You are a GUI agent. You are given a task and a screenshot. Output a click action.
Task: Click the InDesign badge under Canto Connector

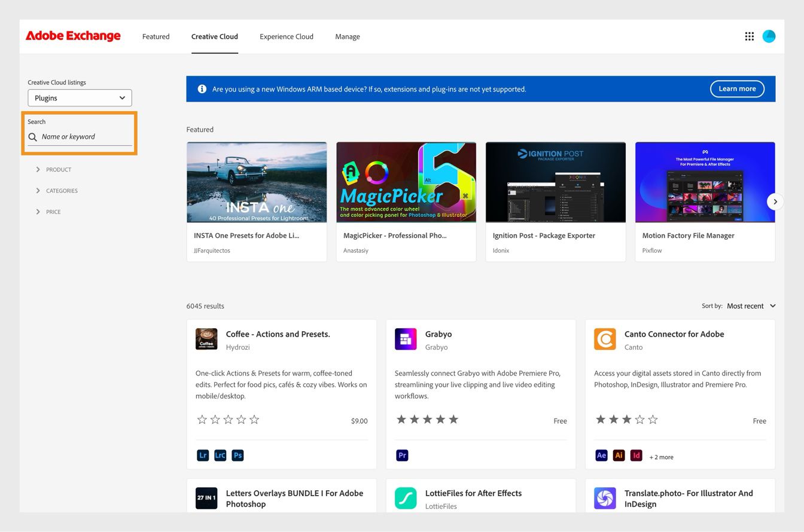click(636, 455)
